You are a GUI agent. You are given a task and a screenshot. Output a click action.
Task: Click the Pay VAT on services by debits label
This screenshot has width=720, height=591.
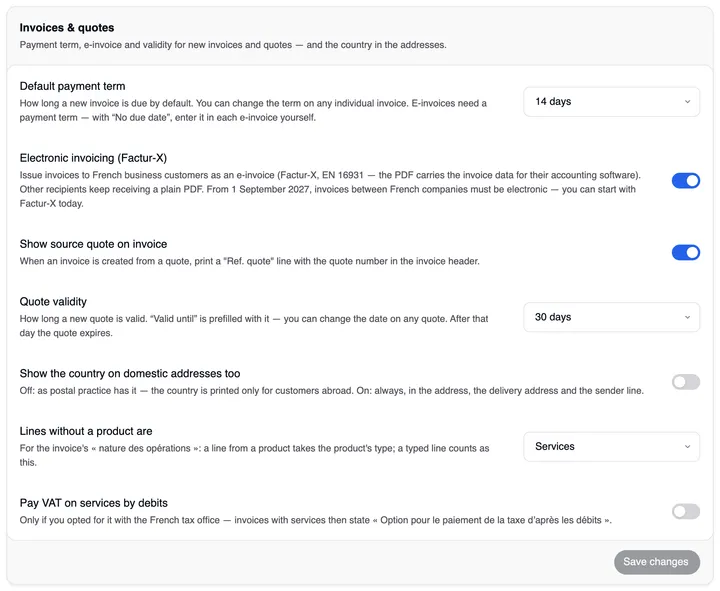(94, 503)
